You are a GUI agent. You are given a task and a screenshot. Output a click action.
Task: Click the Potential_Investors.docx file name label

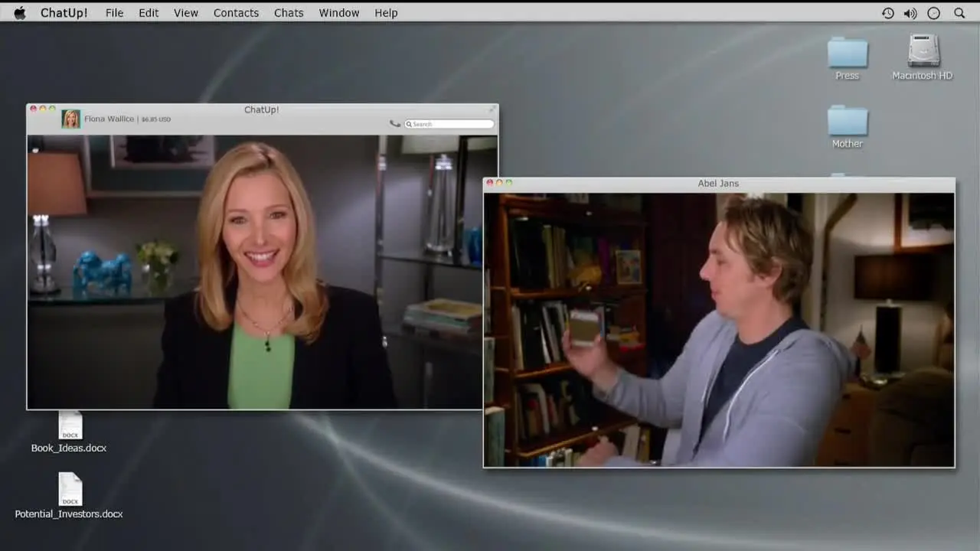coord(69,514)
